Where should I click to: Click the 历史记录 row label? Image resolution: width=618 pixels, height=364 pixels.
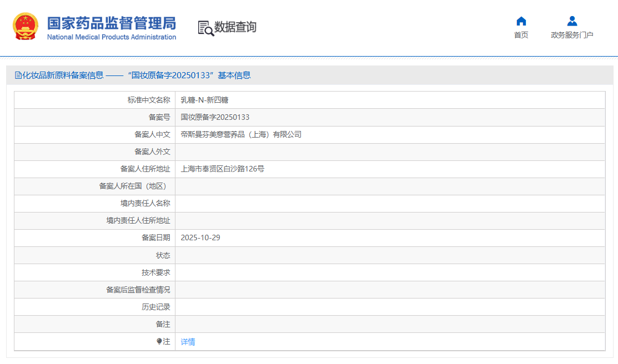coord(155,307)
